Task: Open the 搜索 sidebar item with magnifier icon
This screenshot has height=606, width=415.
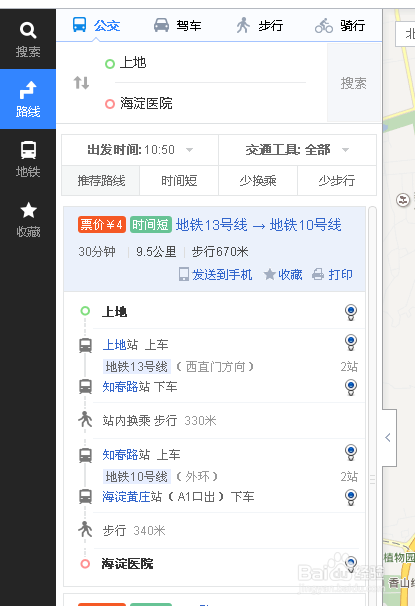Action: 28,39
